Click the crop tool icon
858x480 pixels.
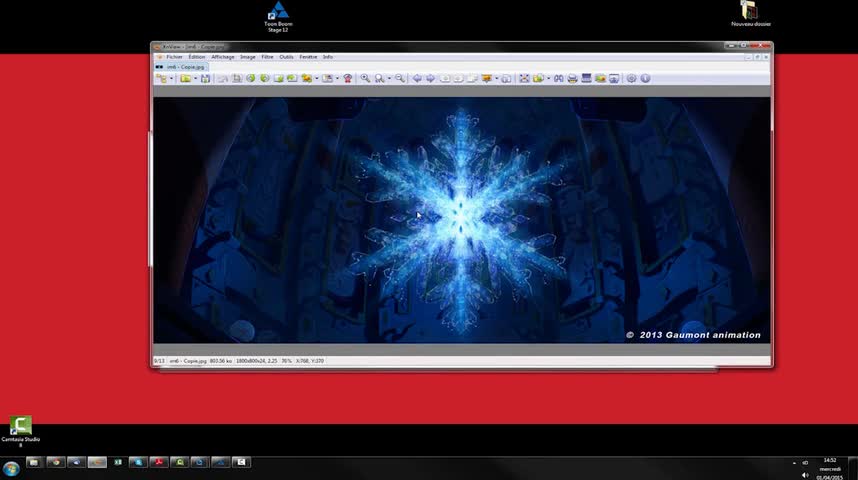(x=237, y=79)
